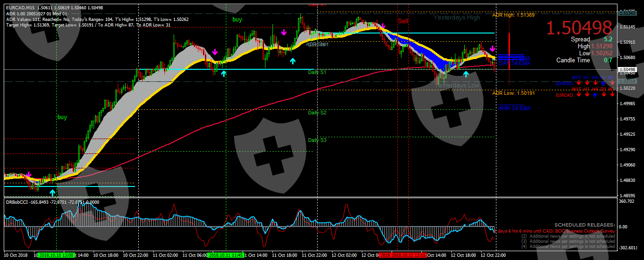The image size is (644, 260).
Task: Click the Daily S2 pivot label
Action: pos(317,113)
